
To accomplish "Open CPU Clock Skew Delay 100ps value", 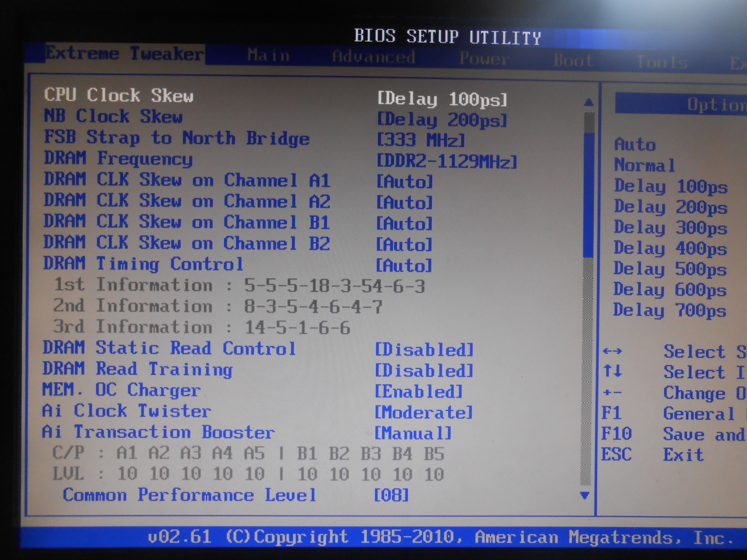I will coord(442,99).
